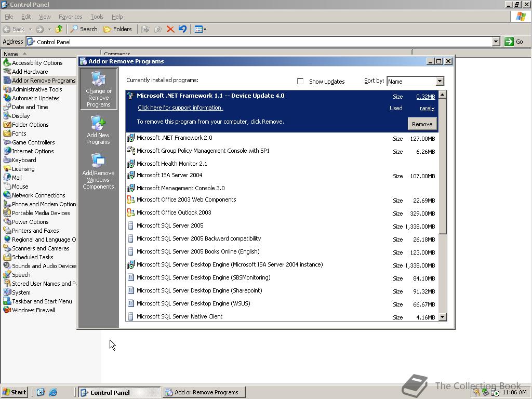532x399 pixels.
Task: Open Administrative Tools icon
Action: click(x=7, y=89)
